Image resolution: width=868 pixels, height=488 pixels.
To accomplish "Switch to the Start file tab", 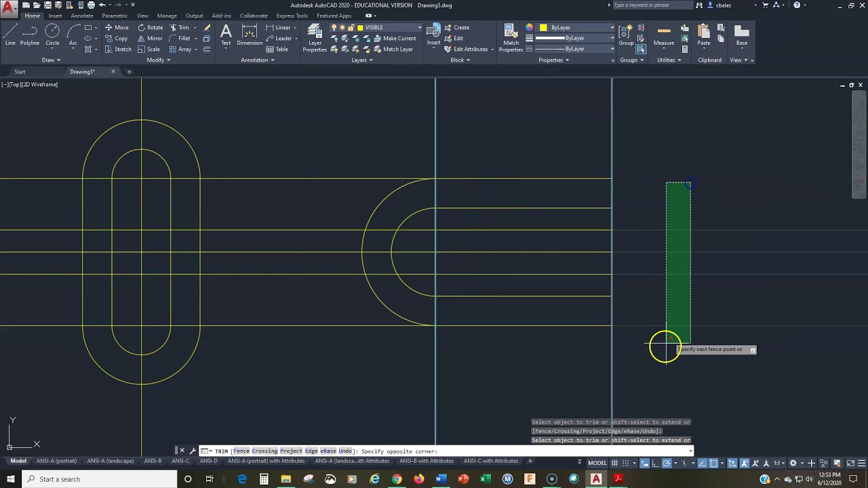I will [x=20, y=72].
